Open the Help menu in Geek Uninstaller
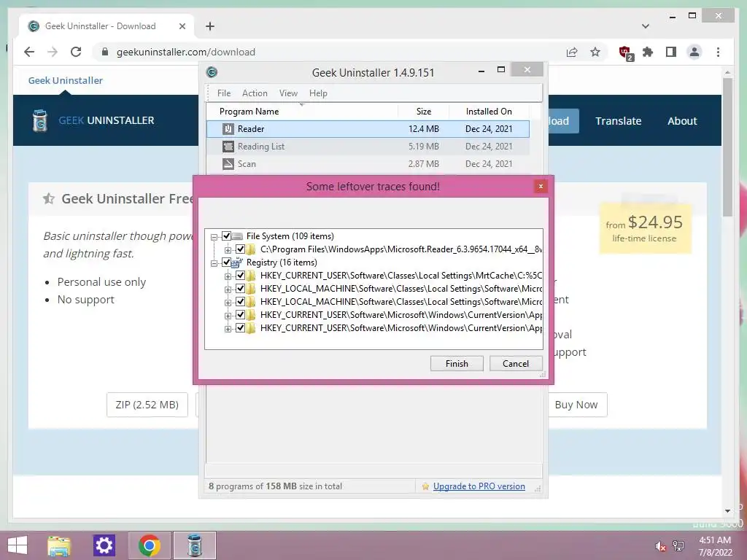Screen dimensions: 747x560 pyautogui.click(x=318, y=93)
